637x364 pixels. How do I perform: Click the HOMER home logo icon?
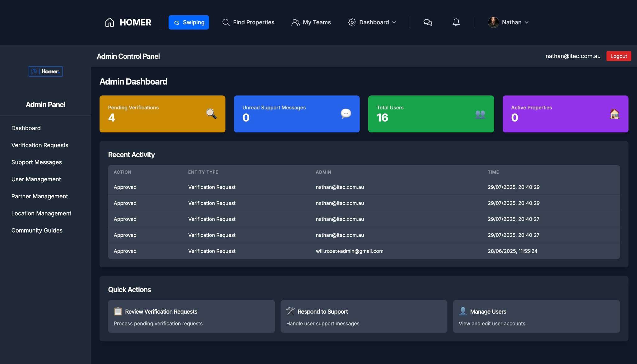(x=109, y=22)
